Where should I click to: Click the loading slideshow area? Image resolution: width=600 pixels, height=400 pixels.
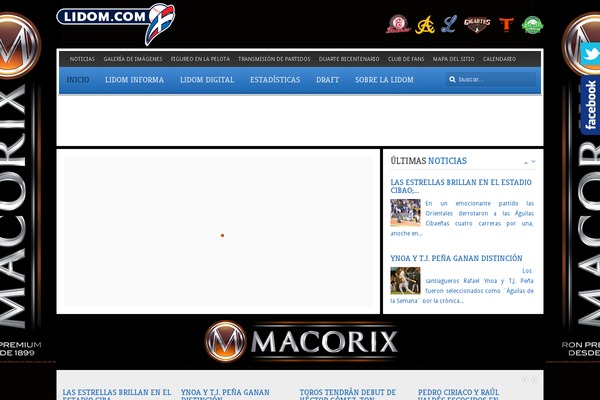pos(218,231)
